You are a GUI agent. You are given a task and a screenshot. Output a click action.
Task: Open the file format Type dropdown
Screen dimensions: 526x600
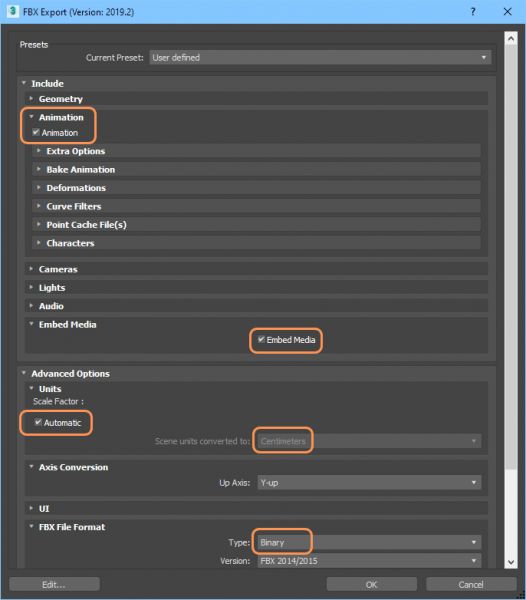(369, 542)
